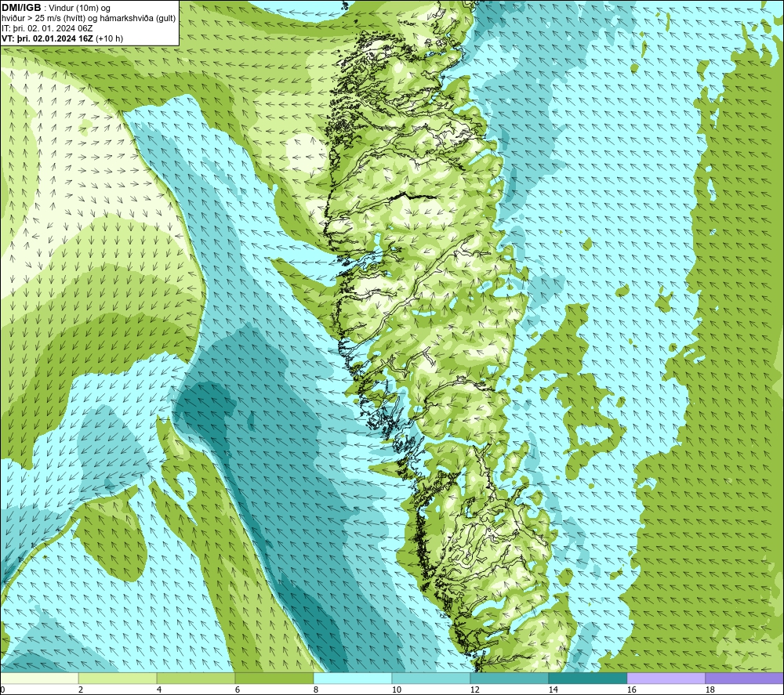Click the 16–18 m/s lavender legend swatch

pos(666,679)
